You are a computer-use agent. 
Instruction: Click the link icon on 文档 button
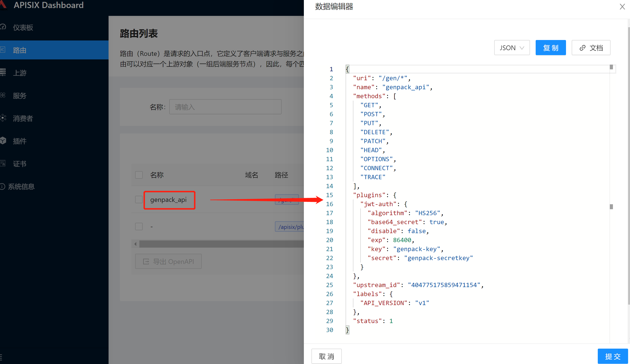click(x=583, y=48)
